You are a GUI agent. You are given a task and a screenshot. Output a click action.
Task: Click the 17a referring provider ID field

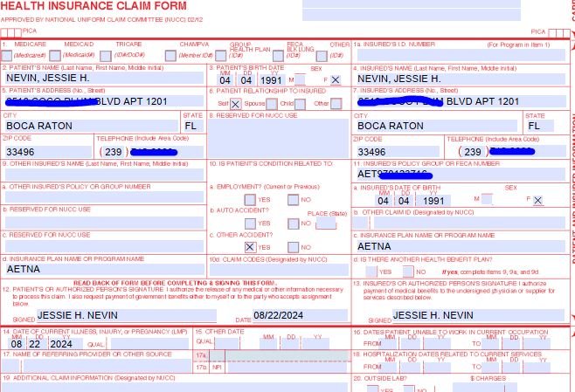click(x=287, y=355)
